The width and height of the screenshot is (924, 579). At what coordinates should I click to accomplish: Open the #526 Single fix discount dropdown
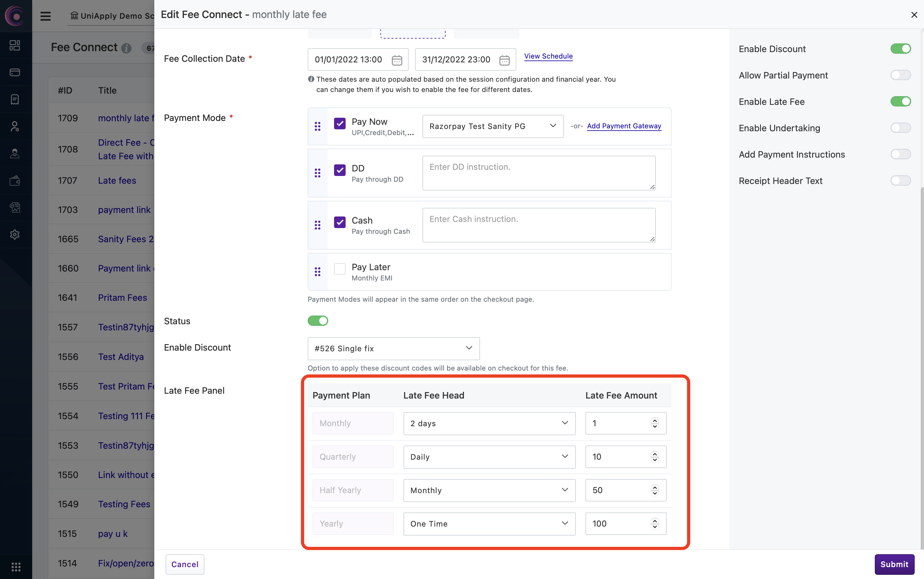[394, 348]
